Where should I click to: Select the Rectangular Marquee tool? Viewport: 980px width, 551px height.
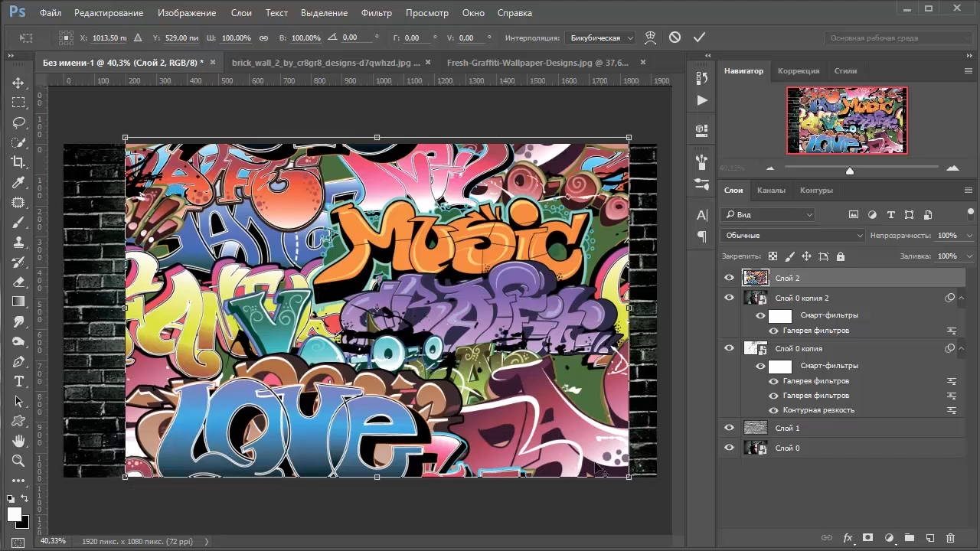(18, 103)
